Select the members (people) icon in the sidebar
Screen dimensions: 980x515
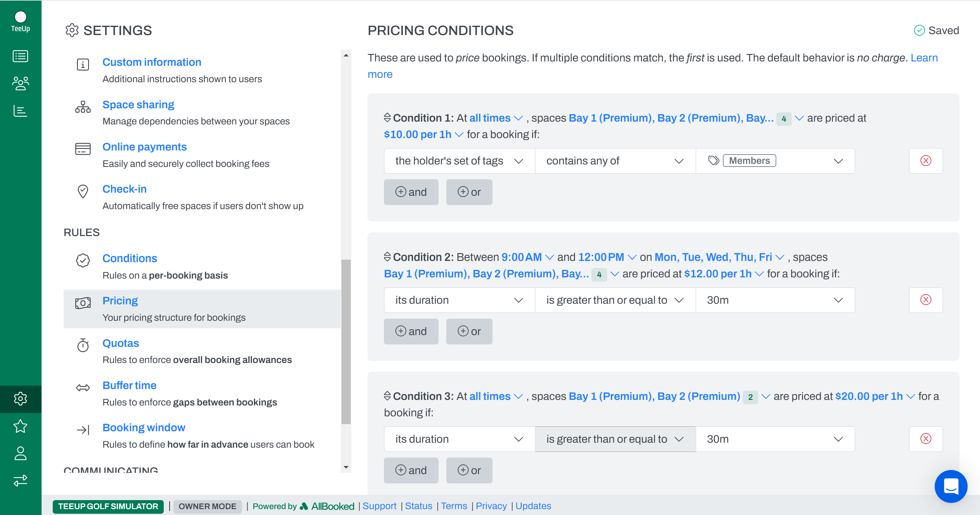(20, 83)
